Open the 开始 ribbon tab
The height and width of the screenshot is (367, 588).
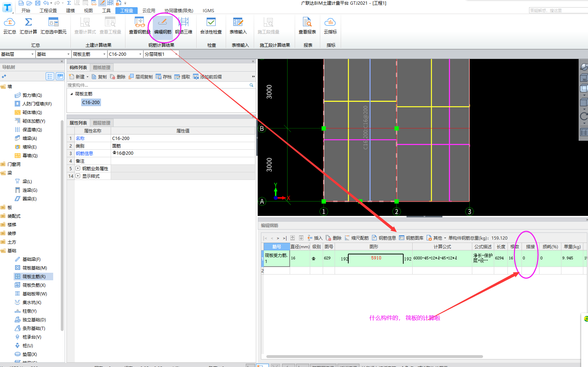[26, 10]
